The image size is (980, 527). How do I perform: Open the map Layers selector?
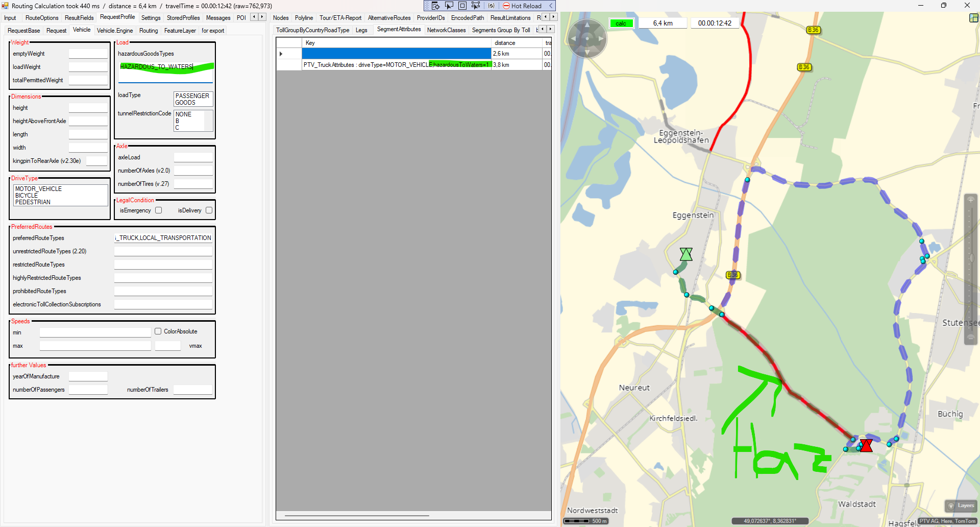point(961,506)
